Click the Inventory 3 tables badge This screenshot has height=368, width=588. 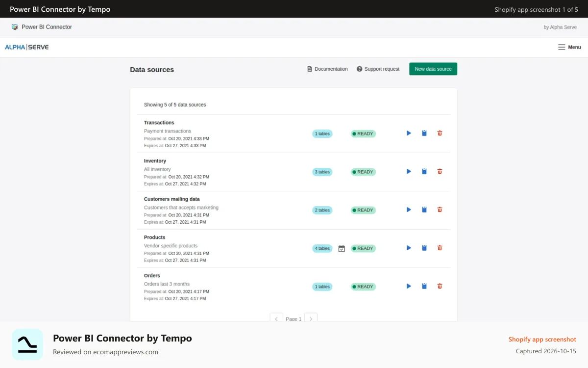click(x=322, y=172)
